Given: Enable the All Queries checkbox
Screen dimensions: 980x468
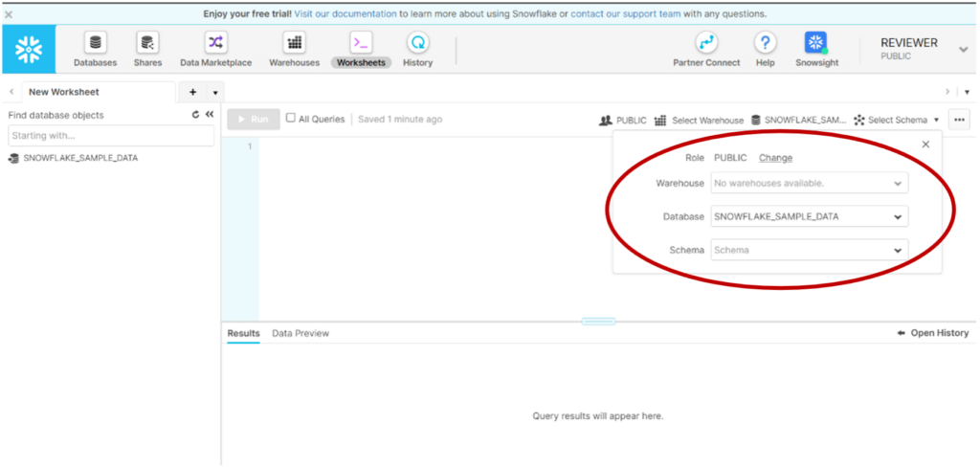Looking at the screenshot, I should coord(291,119).
